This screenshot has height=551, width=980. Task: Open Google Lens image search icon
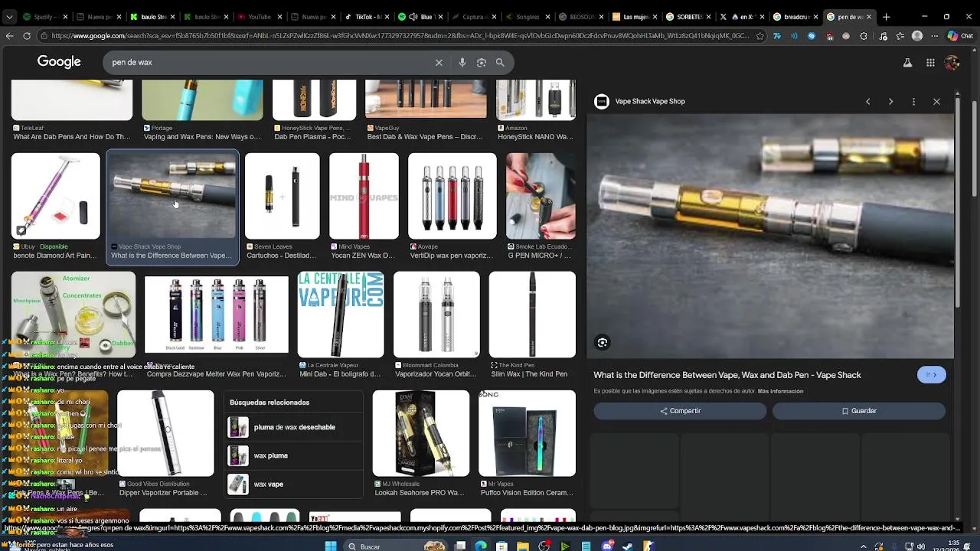pyautogui.click(x=481, y=63)
